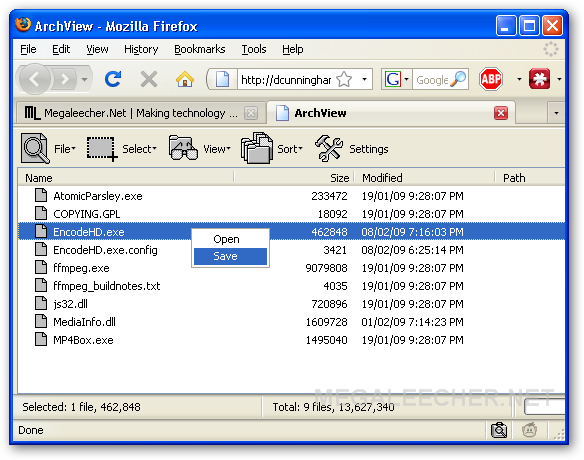The height and width of the screenshot is (460, 584).
Task: Select the ffmpeg.exe file row
Action: pyautogui.click(x=291, y=268)
